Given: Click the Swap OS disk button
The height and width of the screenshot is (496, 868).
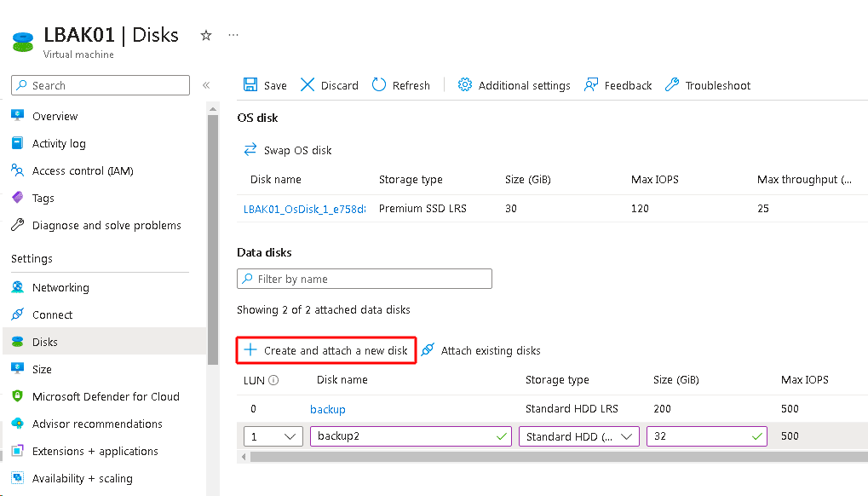Looking at the screenshot, I should (287, 150).
